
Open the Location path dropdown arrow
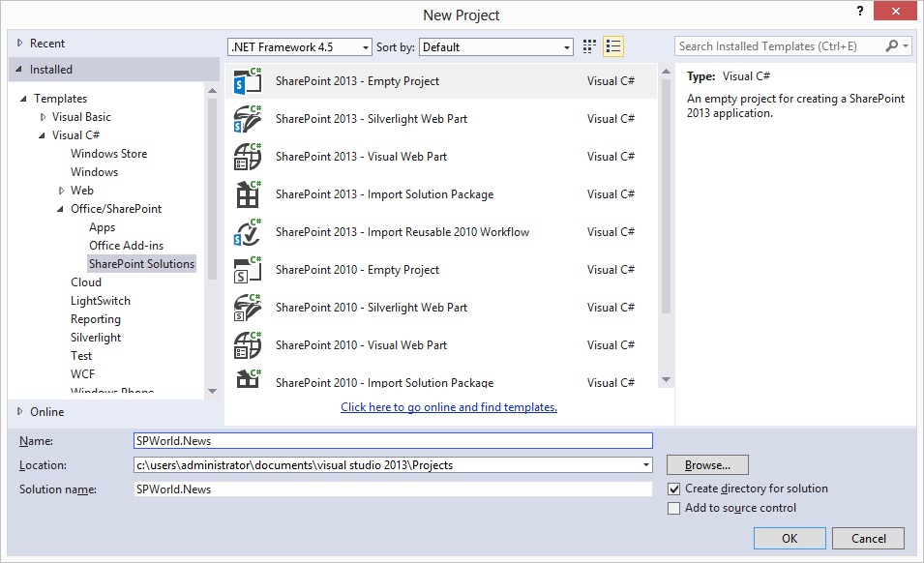click(646, 465)
